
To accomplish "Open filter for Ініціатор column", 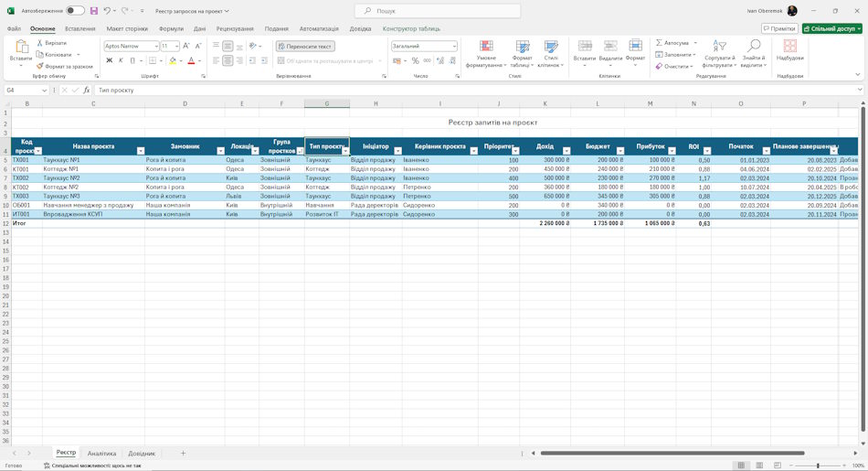I will point(397,151).
